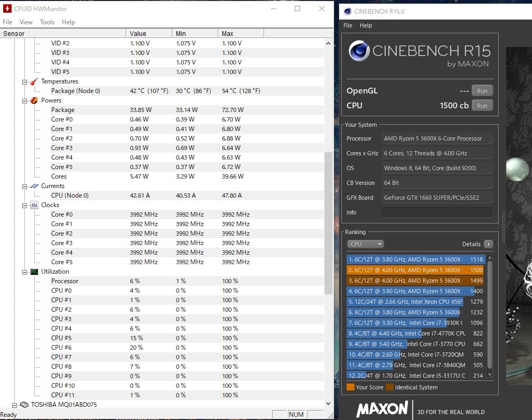The image size is (532, 420).
Task: Click the Value column header
Action: coord(149,34)
